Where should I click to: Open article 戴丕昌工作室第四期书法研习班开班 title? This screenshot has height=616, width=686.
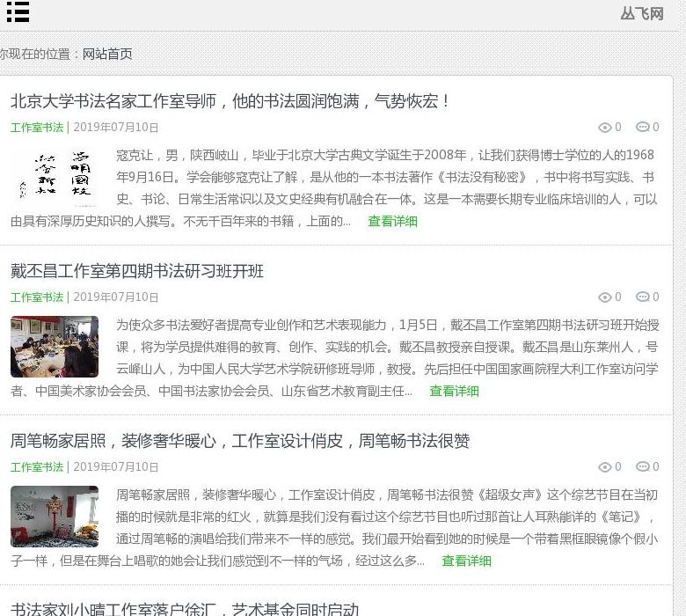point(137,271)
